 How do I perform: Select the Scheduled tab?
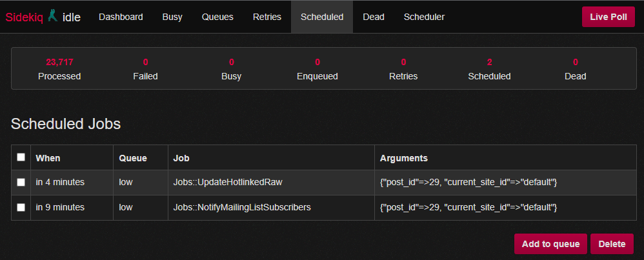pos(322,17)
